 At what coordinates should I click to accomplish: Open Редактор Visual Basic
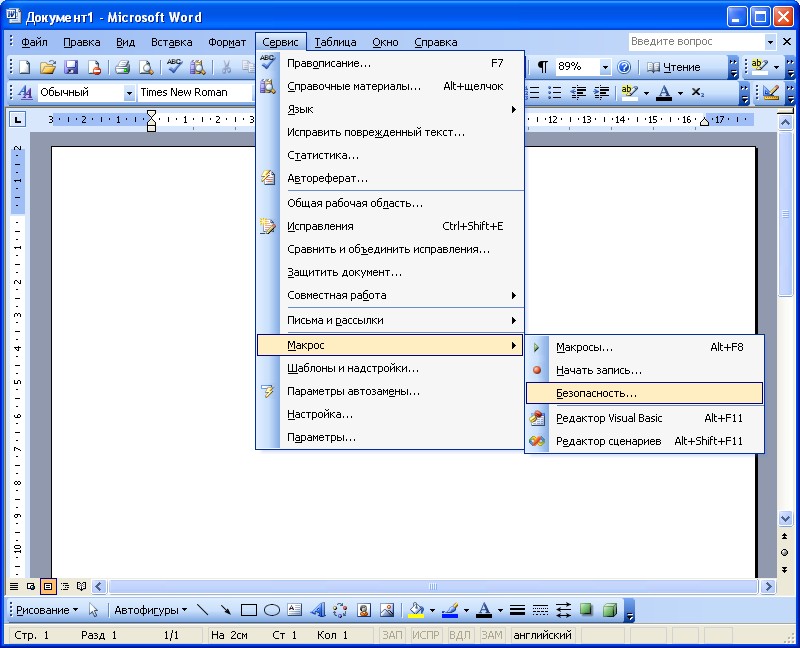coord(644,418)
